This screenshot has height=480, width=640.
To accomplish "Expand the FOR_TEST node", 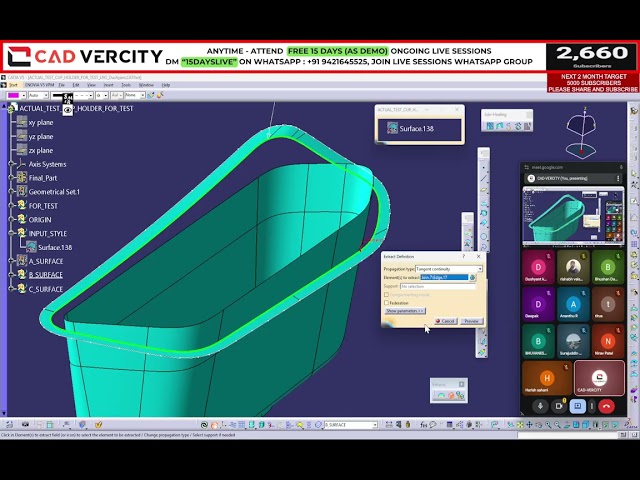I will point(11,206).
